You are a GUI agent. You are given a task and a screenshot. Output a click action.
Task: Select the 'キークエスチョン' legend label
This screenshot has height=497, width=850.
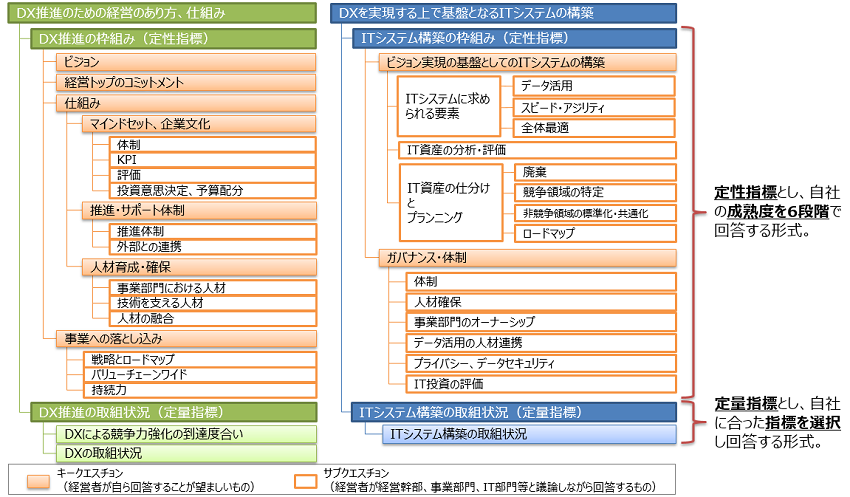(89, 473)
